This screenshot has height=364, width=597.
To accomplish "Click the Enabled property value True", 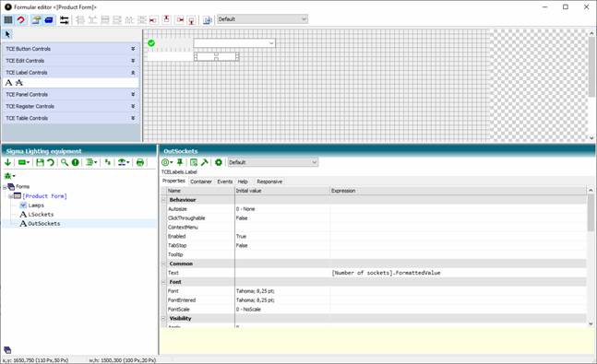I will (x=241, y=236).
